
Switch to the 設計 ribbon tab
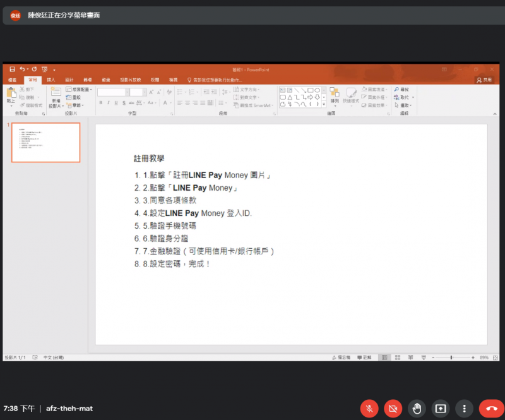click(x=69, y=80)
